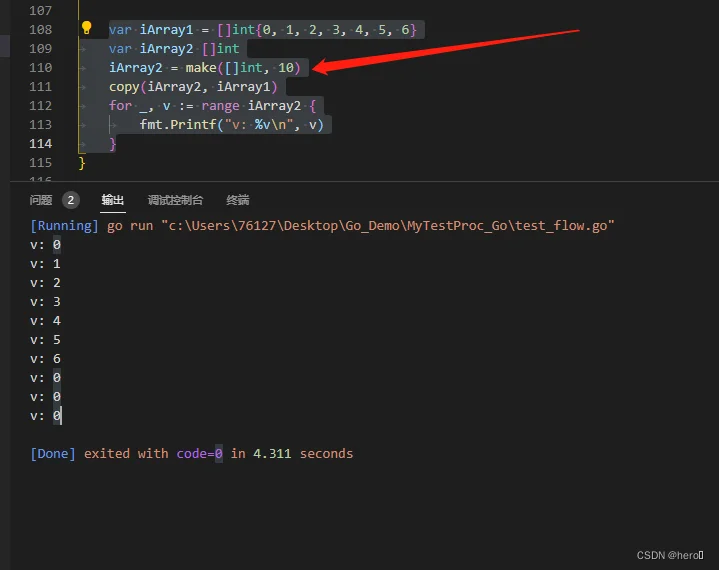Click the copy(iArray2, iArray1) code line
The height and width of the screenshot is (570, 719).
(x=193, y=86)
